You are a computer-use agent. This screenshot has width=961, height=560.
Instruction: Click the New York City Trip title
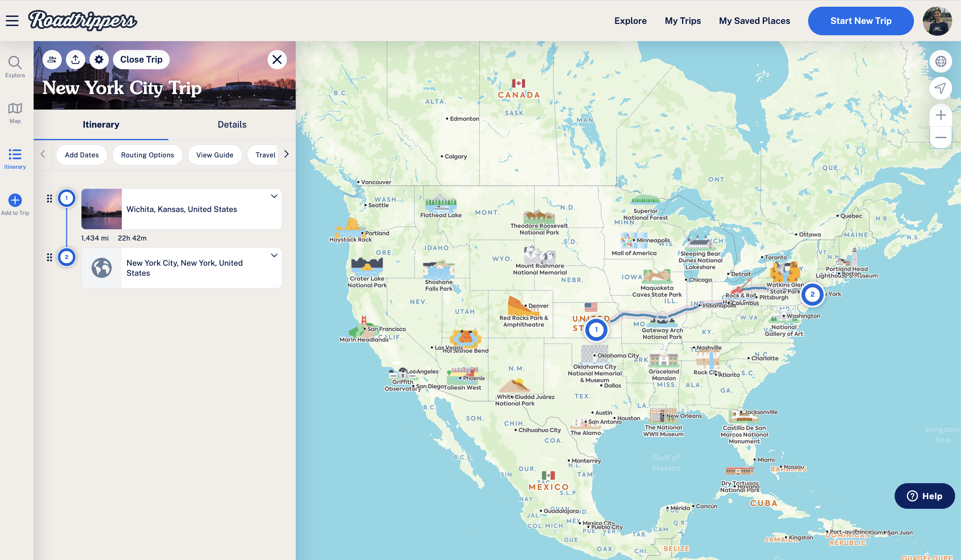(x=122, y=88)
